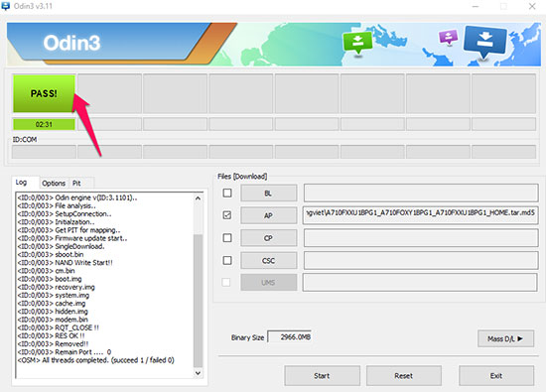
Task: Click the CP file path field
Action: 421,238
